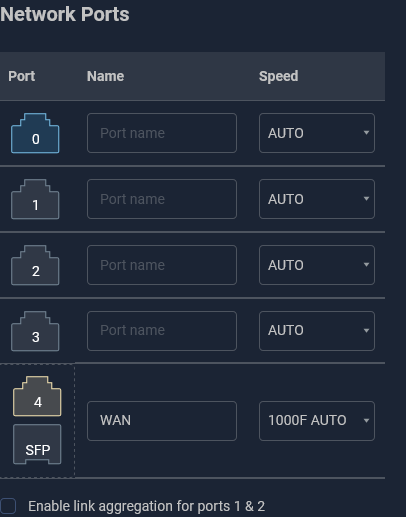Click the Port column header

(22, 76)
